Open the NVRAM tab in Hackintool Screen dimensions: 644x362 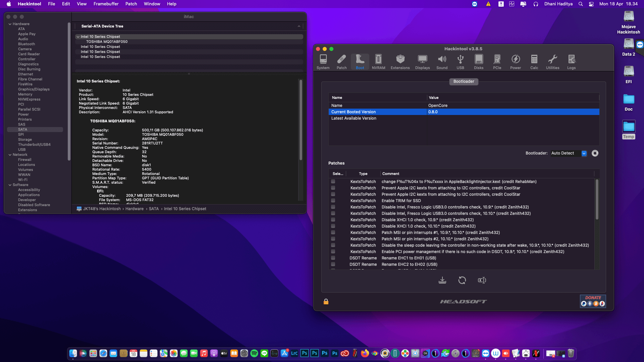pos(378,62)
